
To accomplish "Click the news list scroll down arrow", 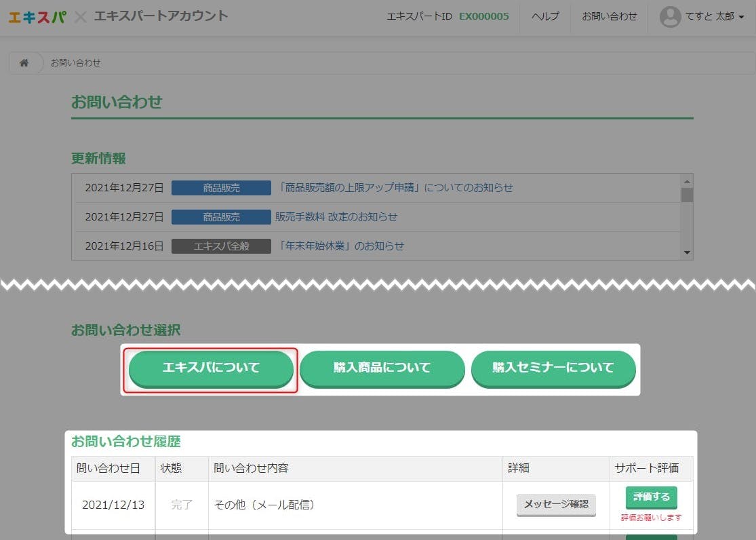I will pos(687,252).
